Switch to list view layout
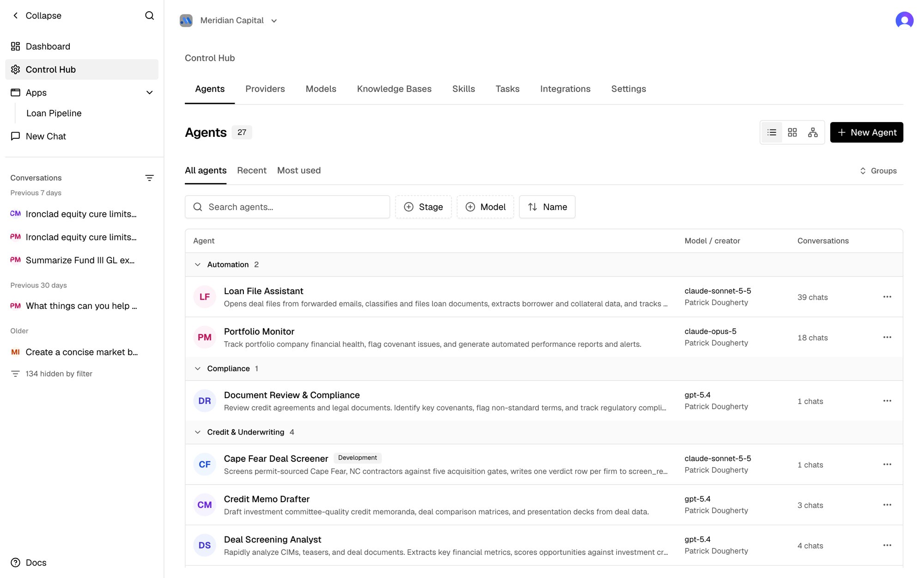This screenshot has height=578, width=924. (772, 133)
